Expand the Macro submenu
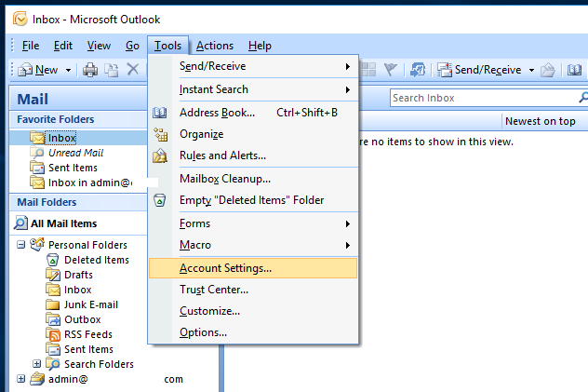The image size is (588, 392). (x=348, y=245)
